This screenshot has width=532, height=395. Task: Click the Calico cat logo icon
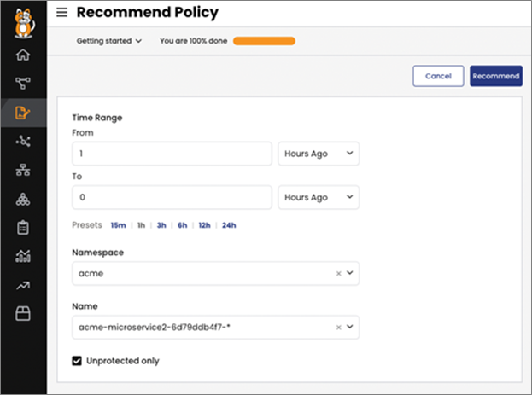23,20
